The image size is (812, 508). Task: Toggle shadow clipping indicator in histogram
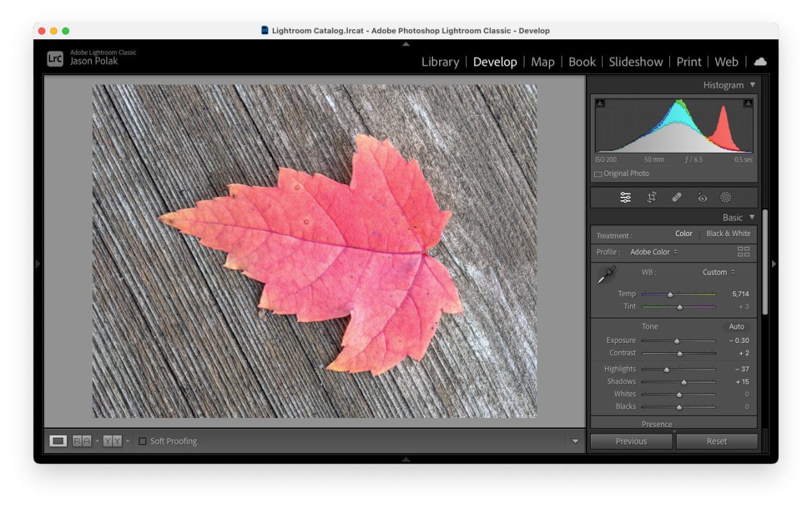click(x=600, y=103)
